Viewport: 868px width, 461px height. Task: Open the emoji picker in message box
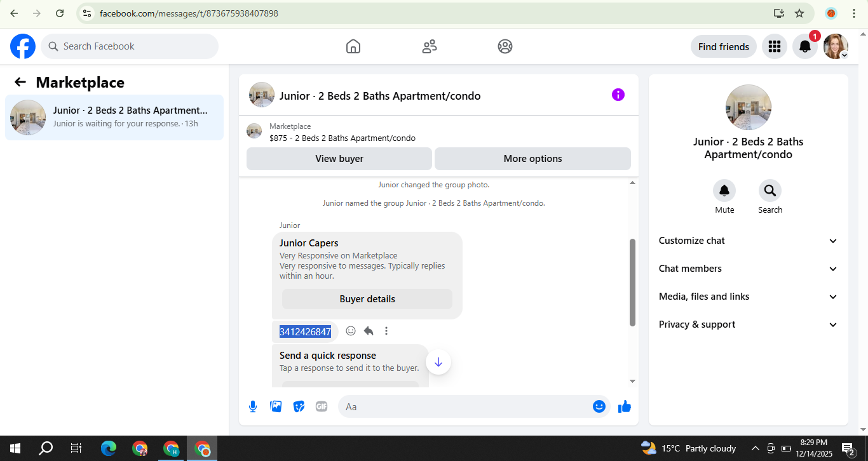[599, 406]
